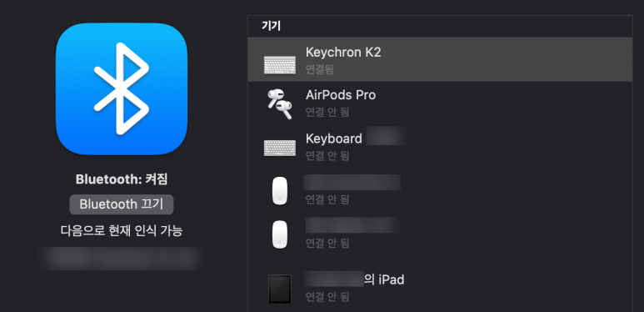
Task: Click the 기기 devices list header
Action: point(271,27)
